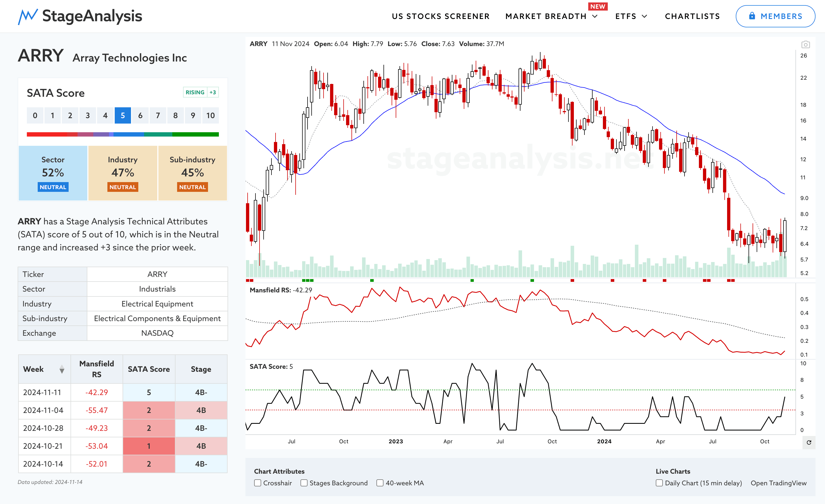
Task: Click the 2023 label on time axis
Action: click(395, 441)
